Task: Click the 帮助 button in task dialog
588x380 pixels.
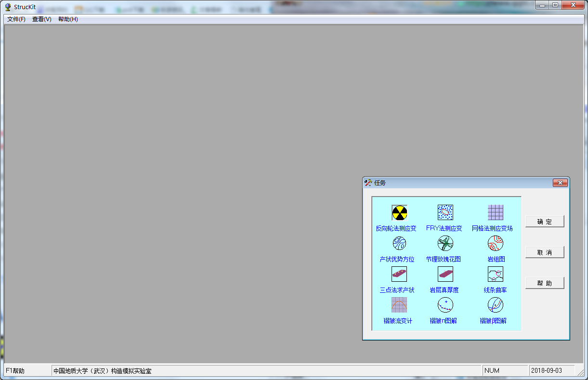Action: pos(545,283)
